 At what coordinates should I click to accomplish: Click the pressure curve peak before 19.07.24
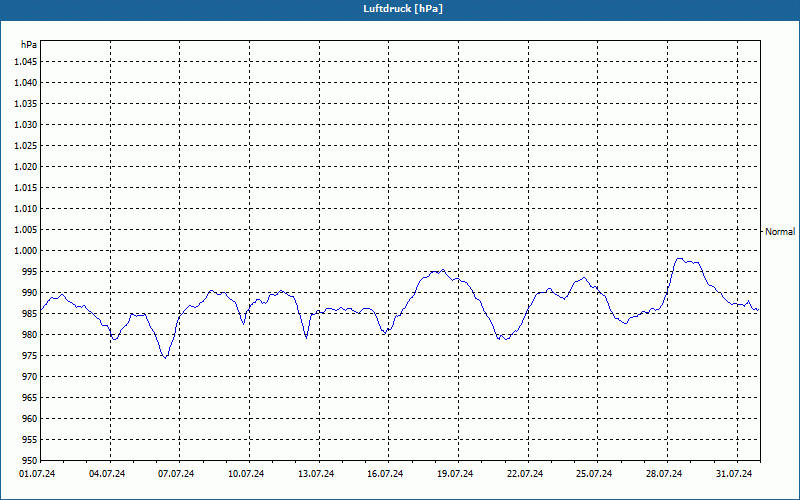pyautogui.click(x=442, y=270)
